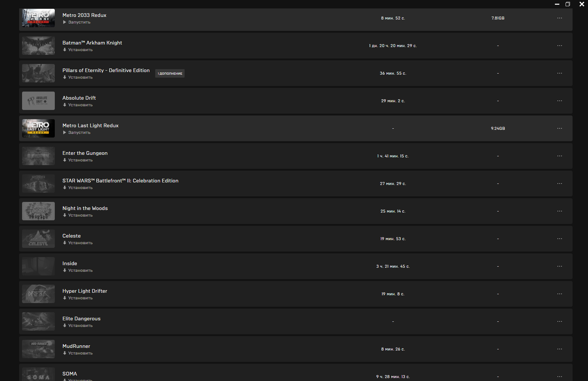588x381 pixels.
Task: Restore down the window
Action: (568, 4)
